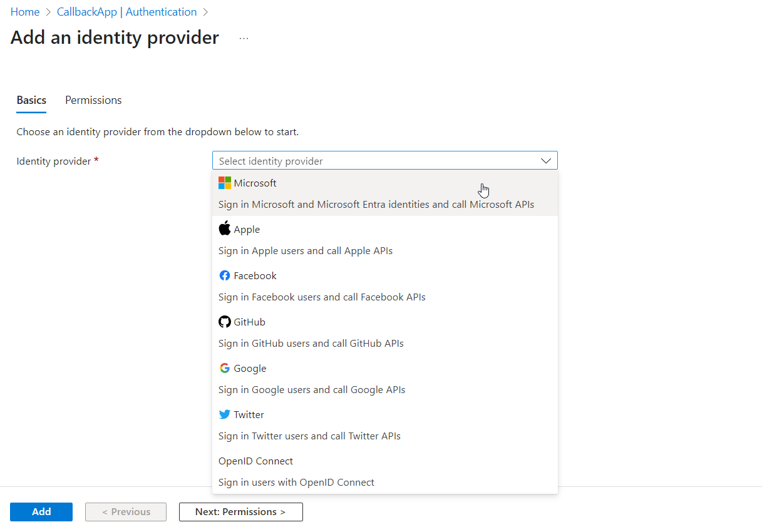The height and width of the screenshot is (532, 762).
Task: Collapse the identity provider dropdown chevron
Action: click(544, 160)
